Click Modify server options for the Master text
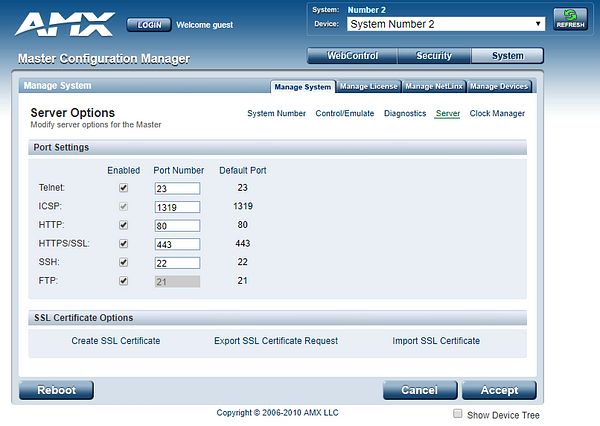 [x=96, y=125]
